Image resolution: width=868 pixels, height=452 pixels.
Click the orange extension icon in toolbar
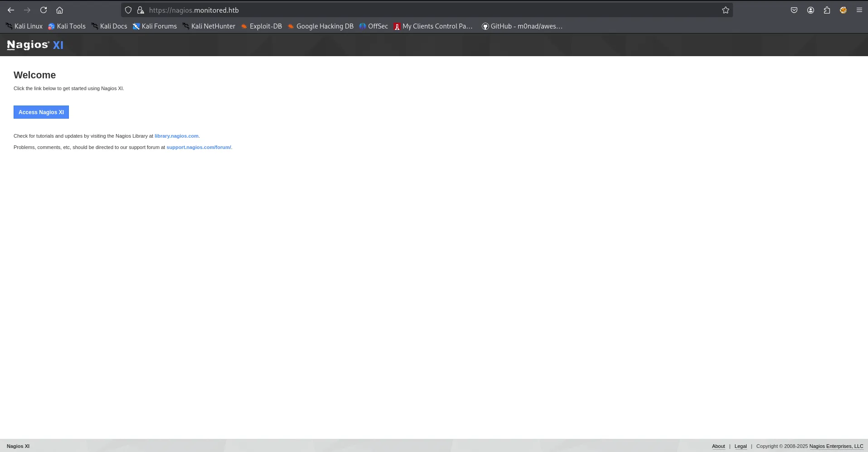[843, 10]
